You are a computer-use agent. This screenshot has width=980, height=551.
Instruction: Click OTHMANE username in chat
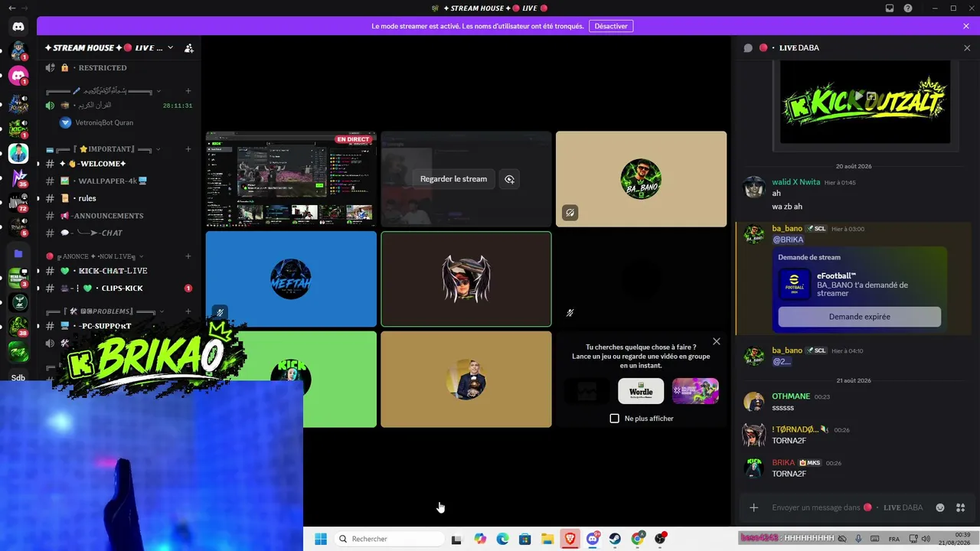pyautogui.click(x=791, y=396)
